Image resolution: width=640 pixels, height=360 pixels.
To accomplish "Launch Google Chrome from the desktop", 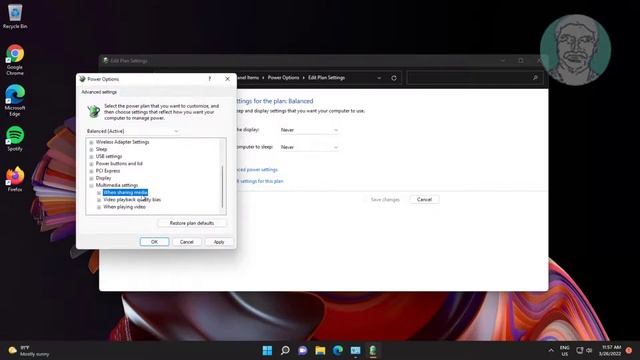I will pos(15,60).
